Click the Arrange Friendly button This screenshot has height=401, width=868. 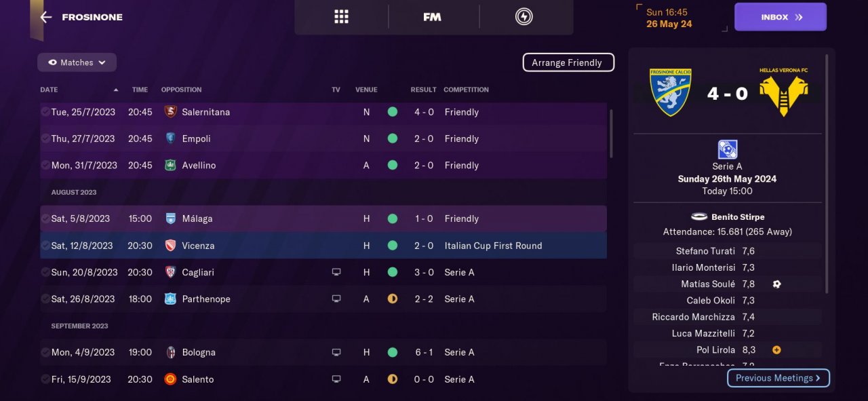(x=568, y=62)
